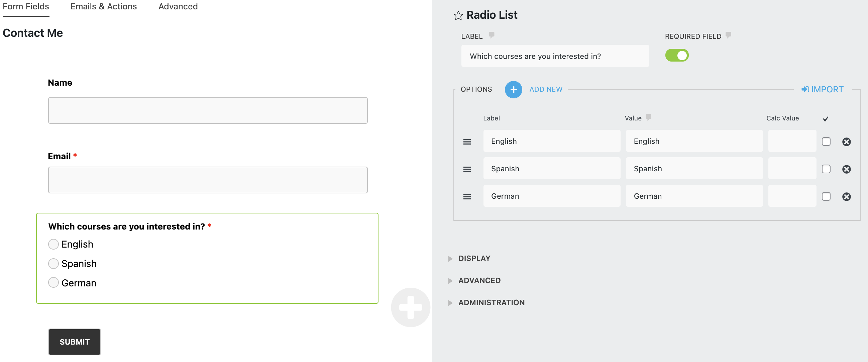This screenshot has width=868, height=362.
Task: Click the large circular plus to add a field
Action: pos(410,307)
